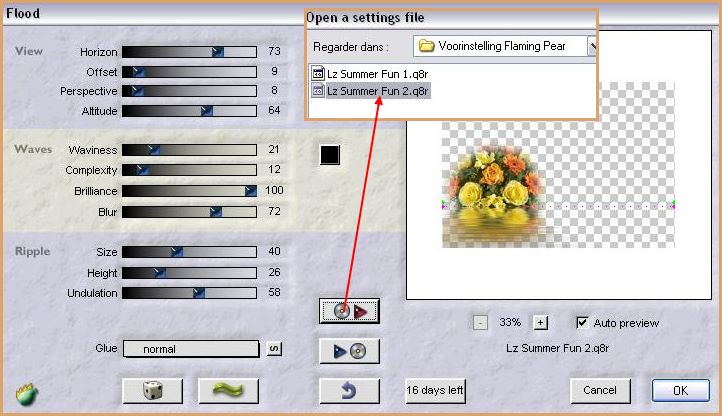Image resolution: width=722 pixels, height=416 pixels.
Task: Click the load settings file button
Action: pos(349,311)
